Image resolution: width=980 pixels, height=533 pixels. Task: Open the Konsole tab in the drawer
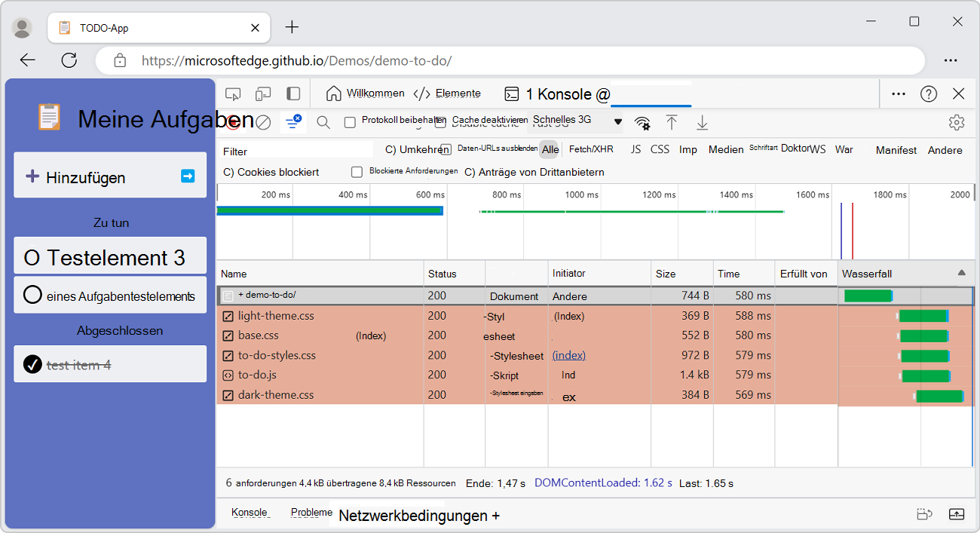point(250,513)
